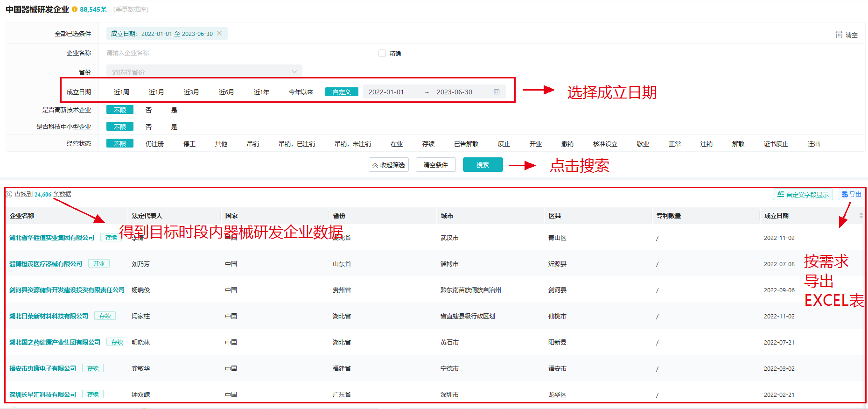Image resolution: width=868 pixels, height=409 pixels.
Task: Select 是 for 是否高新技术企业
Action: click(174, 110)
